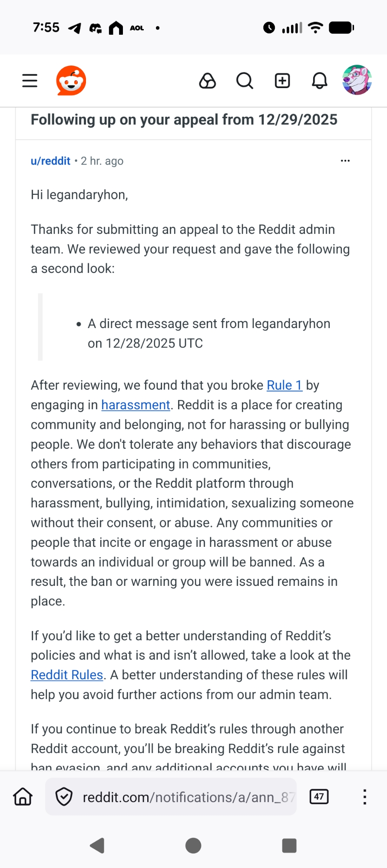
Task: Open Reddit Answers icon in header
Action: pos(207,81)
